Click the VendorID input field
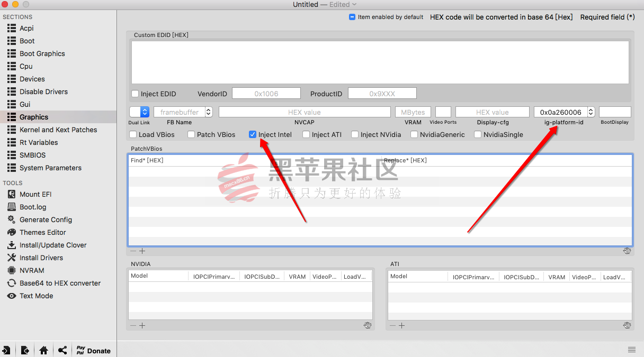This screenshot has width=644, height=357. pos(266,94)
